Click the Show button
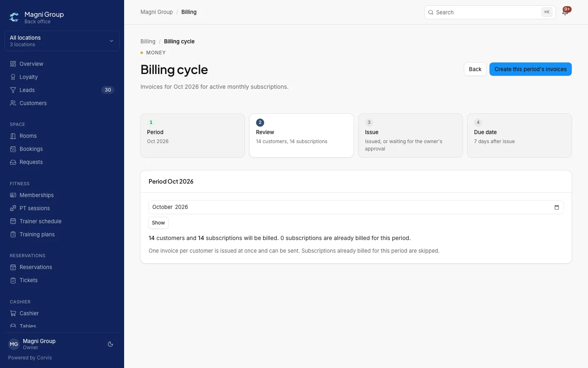This screenshot has width=588, height=368. tap(158, 223)
